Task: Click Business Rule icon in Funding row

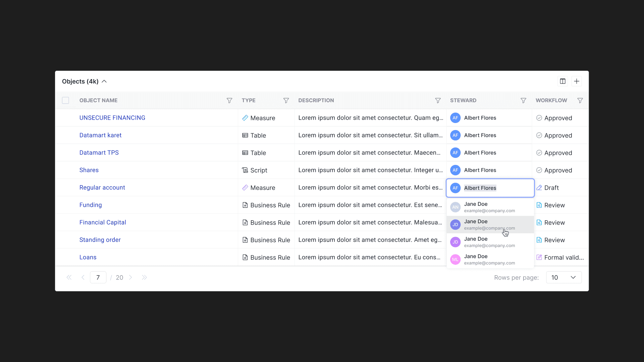Action: pos(245,205)
